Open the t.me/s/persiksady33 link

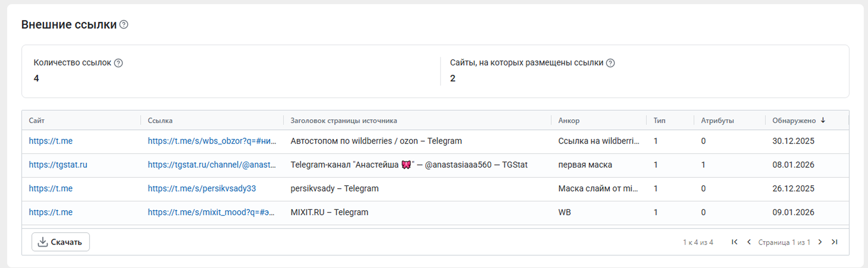pos(201,189)
